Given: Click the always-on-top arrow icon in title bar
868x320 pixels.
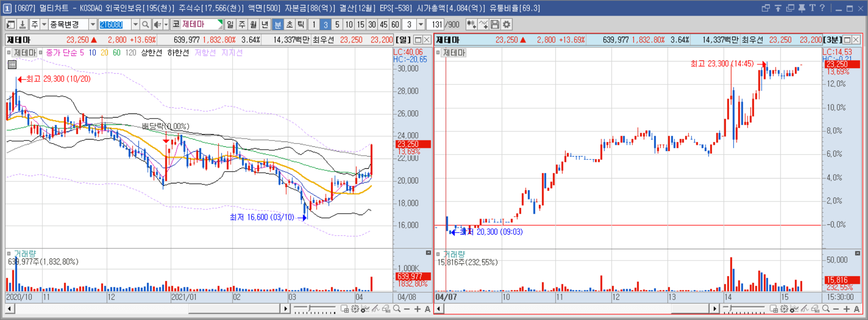Looking at the screenshot, I should (x=778, y=8).
